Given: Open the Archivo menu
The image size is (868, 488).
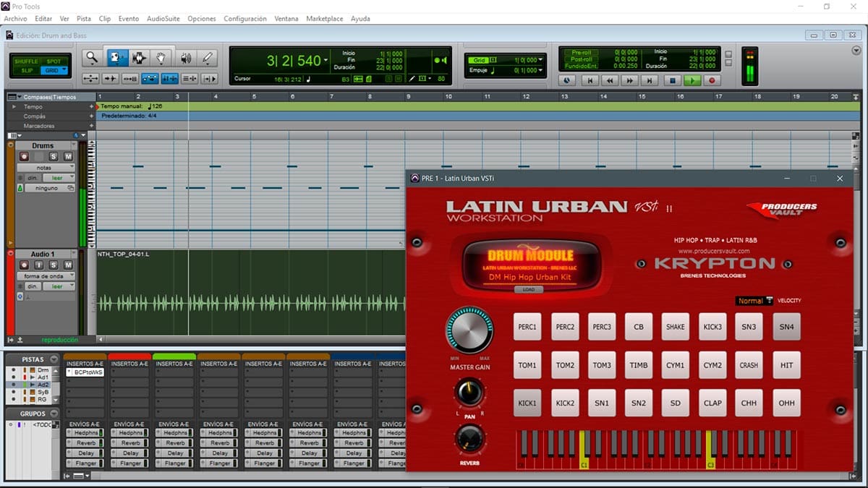Looking at the screenshot, I should pos(15,19).
